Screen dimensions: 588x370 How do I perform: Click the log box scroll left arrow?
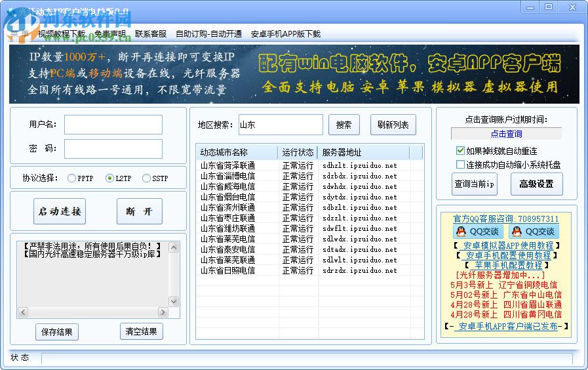(x=23, y=312)
